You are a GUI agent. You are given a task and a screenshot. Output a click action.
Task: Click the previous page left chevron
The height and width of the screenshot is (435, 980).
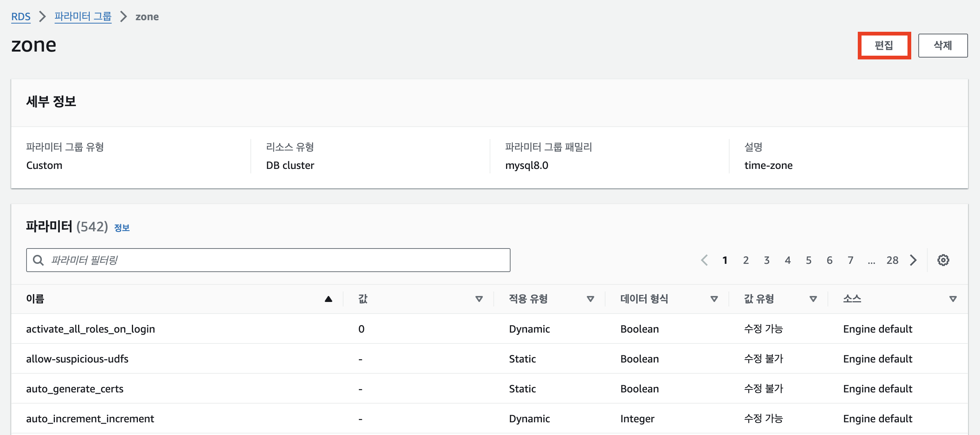tap(704, 260)
